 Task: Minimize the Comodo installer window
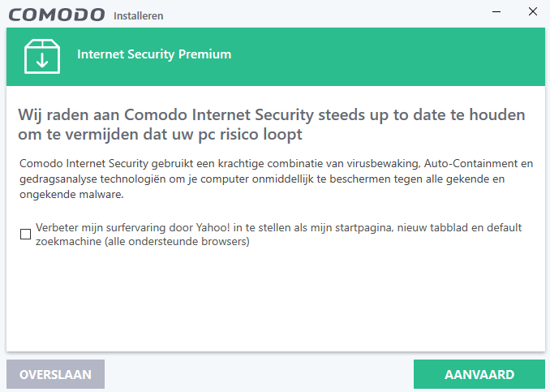click(x=495, y=12)
